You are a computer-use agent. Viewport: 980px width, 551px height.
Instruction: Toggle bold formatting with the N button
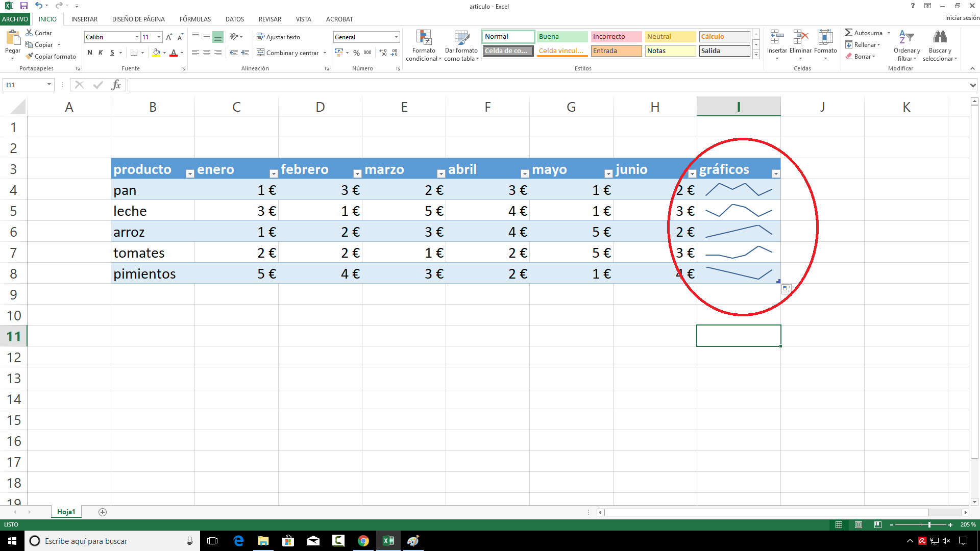[90, 53]
